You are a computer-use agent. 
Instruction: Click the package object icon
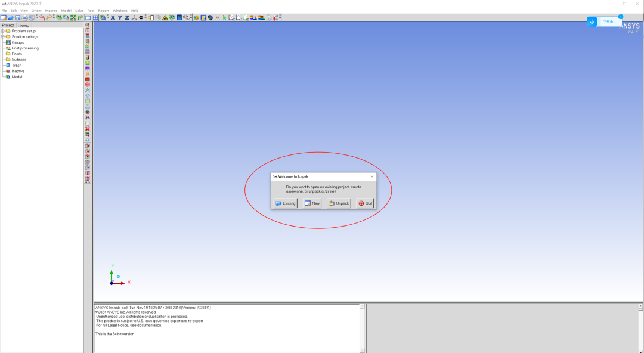click(88, 112)
